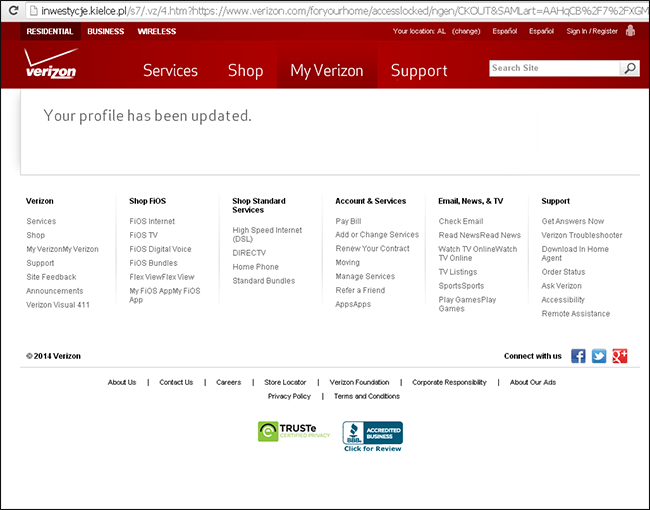Image resolution: width=650 pixels, height=510 pixels.
Task: Click the Sign In / Register link
Action: coord(592,31)
